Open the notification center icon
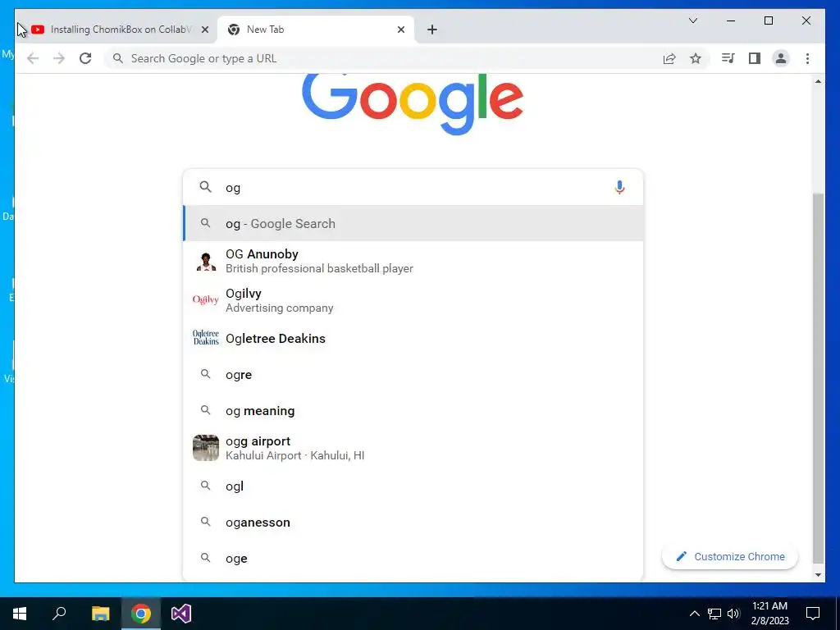 coord(813,614)
